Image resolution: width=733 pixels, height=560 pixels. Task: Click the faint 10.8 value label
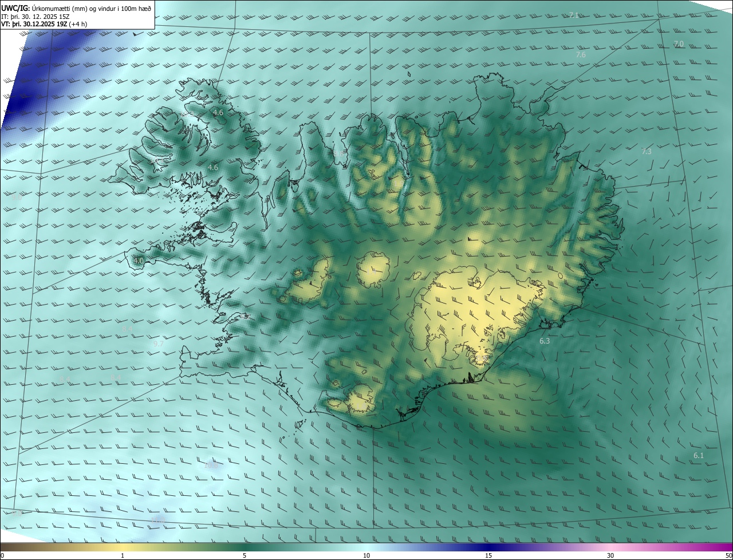(211, 466)
